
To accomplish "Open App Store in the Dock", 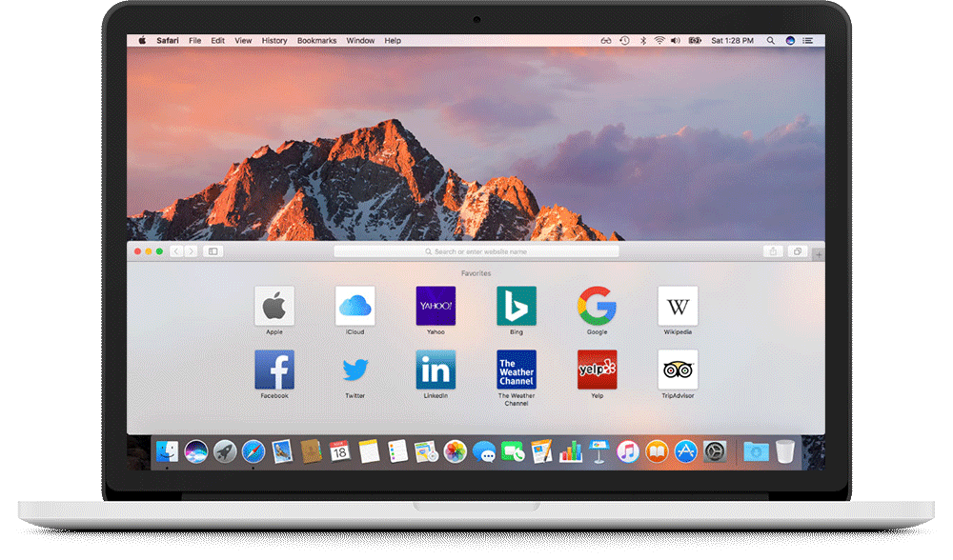I will pyautogui.click(x=685, y=451).
